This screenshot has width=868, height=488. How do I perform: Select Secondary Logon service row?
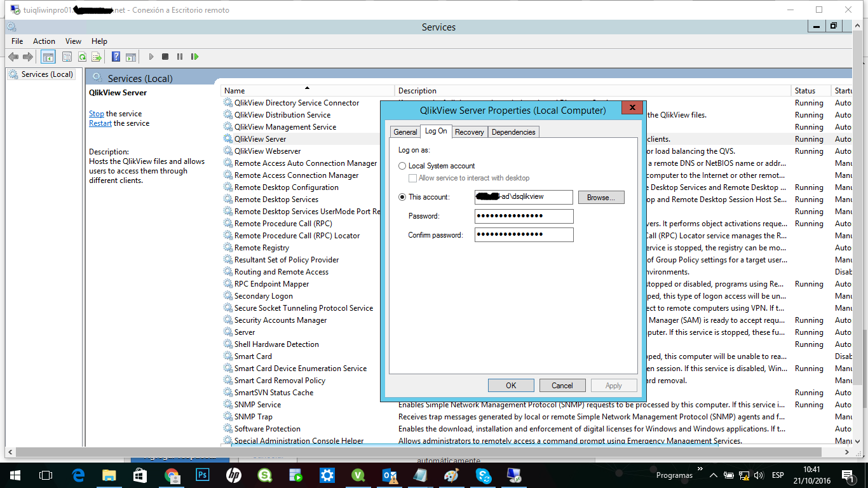tap(264, 296)
